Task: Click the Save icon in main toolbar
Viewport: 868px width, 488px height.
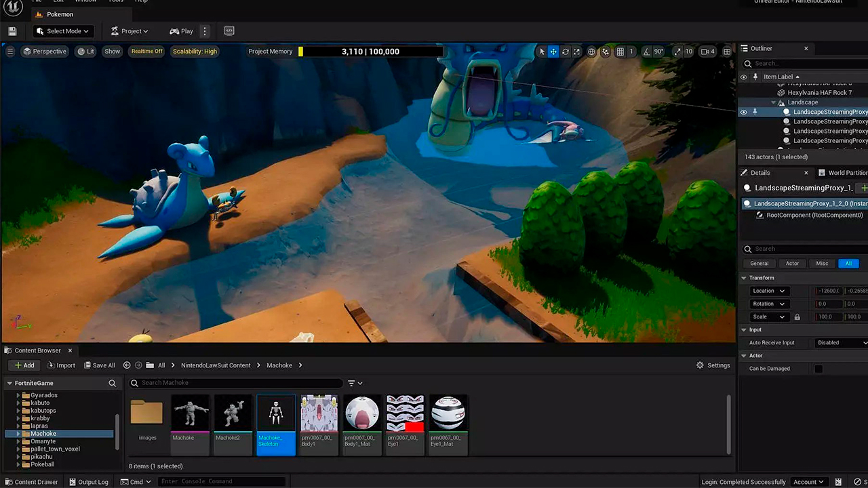Action: click(x=12, y=31)
